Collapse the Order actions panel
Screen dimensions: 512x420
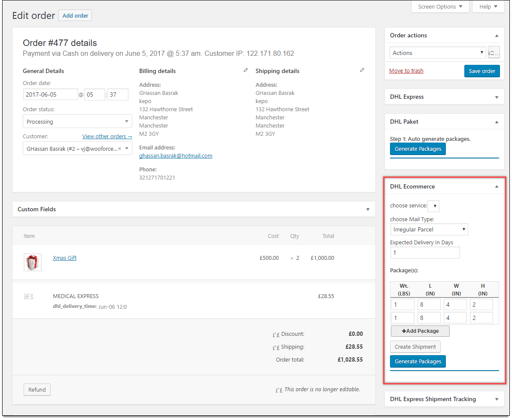497,35
